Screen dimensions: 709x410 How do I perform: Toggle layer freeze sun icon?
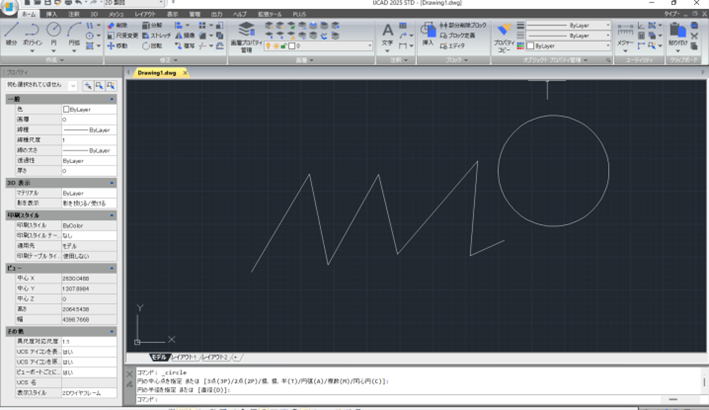coord(276,46)
